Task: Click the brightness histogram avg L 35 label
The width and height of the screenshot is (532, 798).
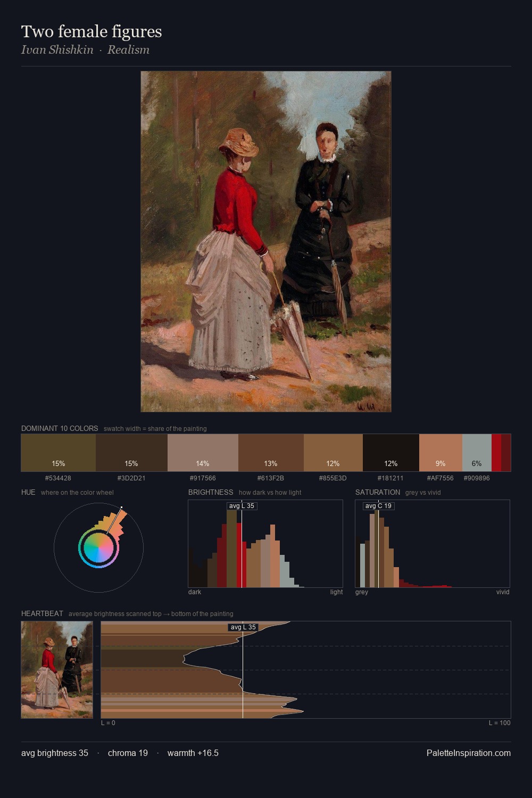Action: [x=242, y=506]
